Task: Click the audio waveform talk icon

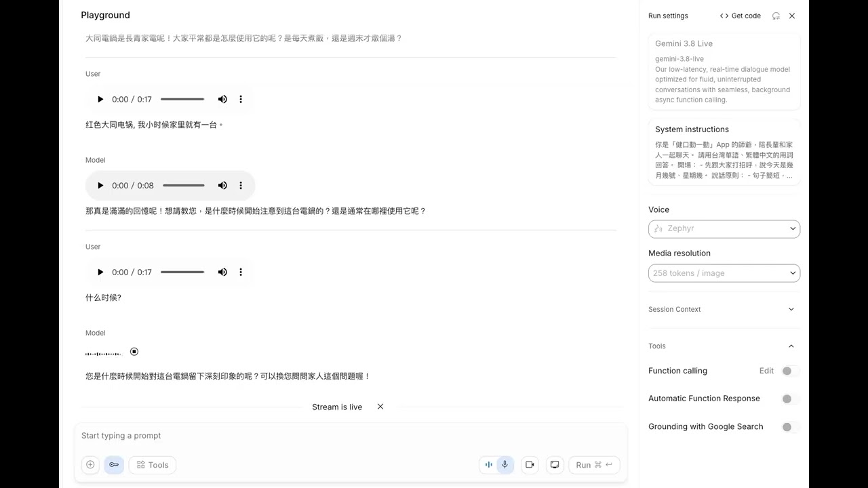Action: coord(488,465)
